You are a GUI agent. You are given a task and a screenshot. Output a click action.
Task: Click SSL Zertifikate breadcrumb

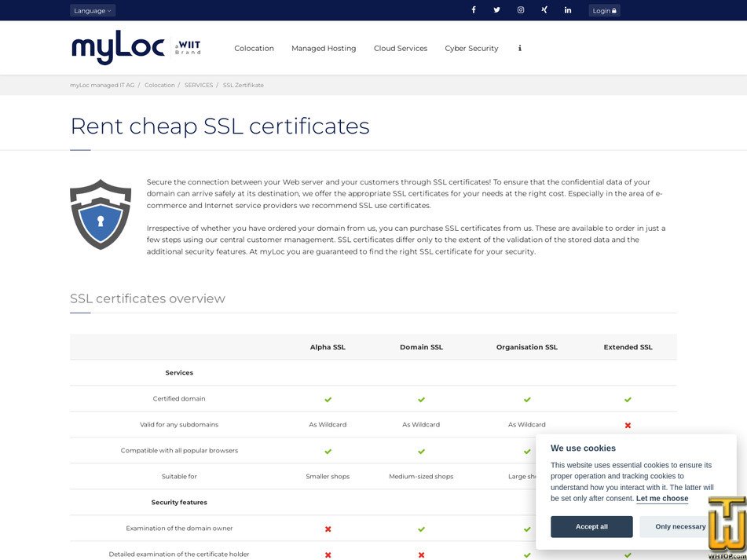(244, 86)
